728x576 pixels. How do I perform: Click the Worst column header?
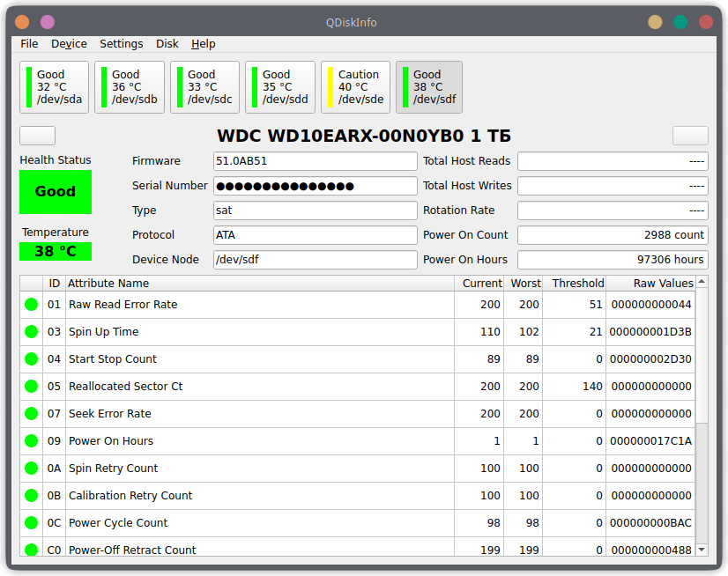(524, 283)
